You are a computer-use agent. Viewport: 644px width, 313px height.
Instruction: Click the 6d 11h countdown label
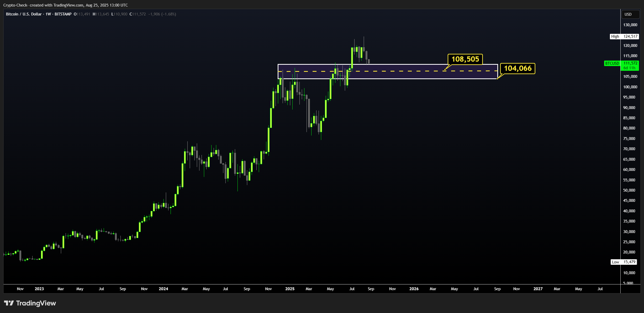(629, 68)
